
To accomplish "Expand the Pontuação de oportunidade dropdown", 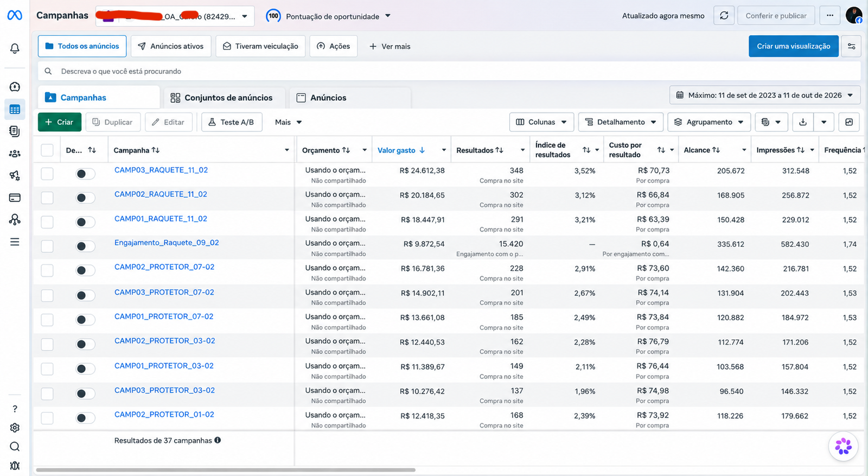I will 329,16.
